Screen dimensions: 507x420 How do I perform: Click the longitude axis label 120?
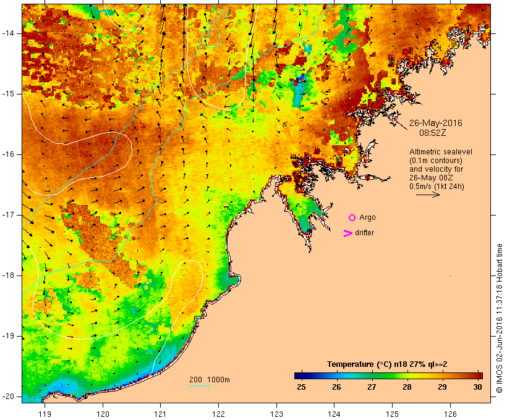(103, 414)
